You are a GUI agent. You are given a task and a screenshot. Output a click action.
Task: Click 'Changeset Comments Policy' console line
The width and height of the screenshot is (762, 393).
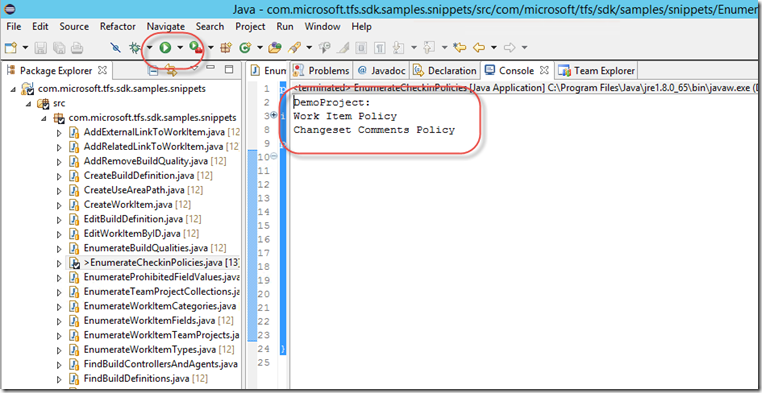pos(374,130)
